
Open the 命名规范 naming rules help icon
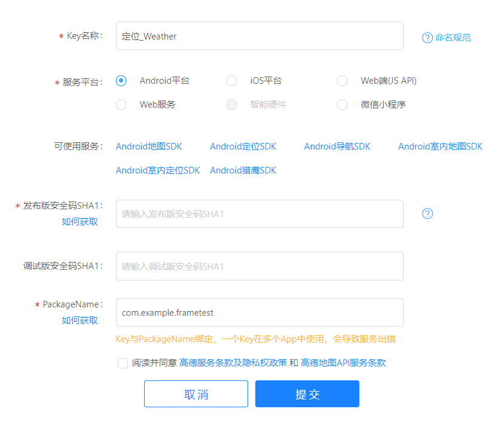(x=427, y=37)
